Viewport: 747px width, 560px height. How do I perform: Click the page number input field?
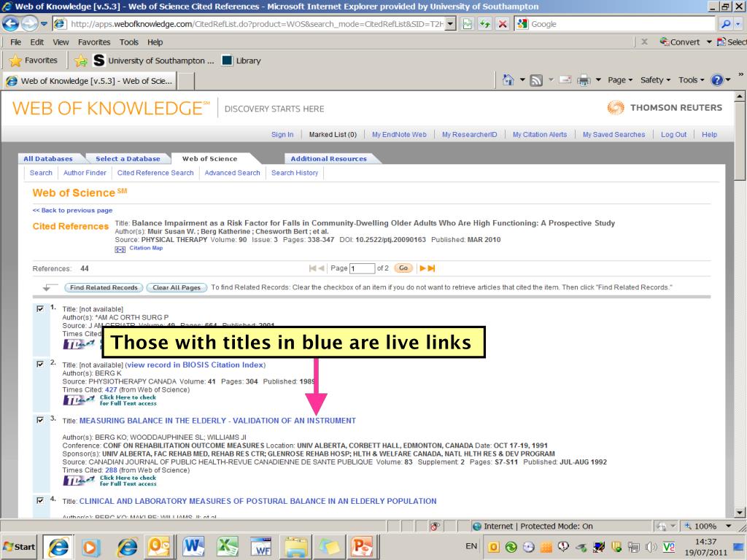(x=362, y=268)
